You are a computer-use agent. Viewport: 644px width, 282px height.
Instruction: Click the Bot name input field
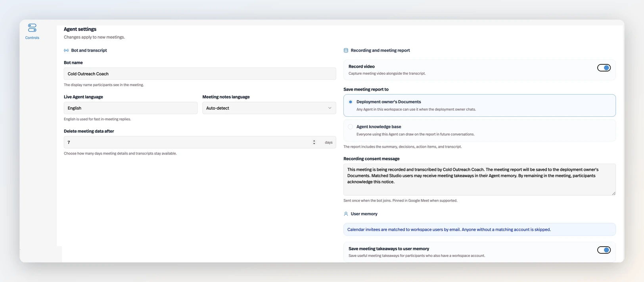coord(200,74)
